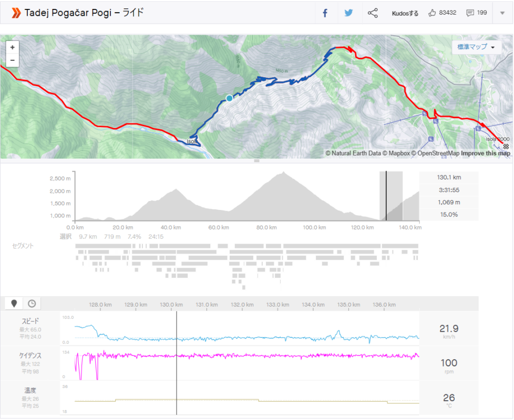Switch chart axis to time clock
This screenshot has height=420, width=514.
point(32,303)
